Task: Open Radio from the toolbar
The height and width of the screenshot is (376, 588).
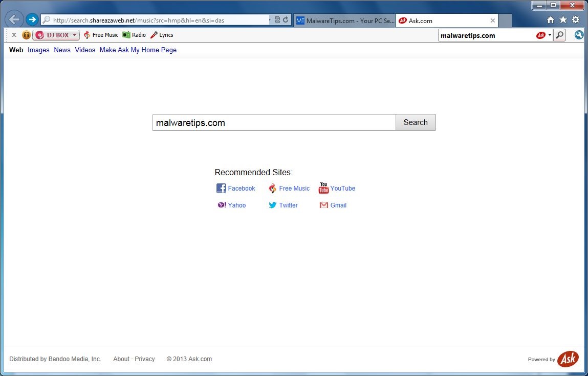Action: click(x=134, y=35)
